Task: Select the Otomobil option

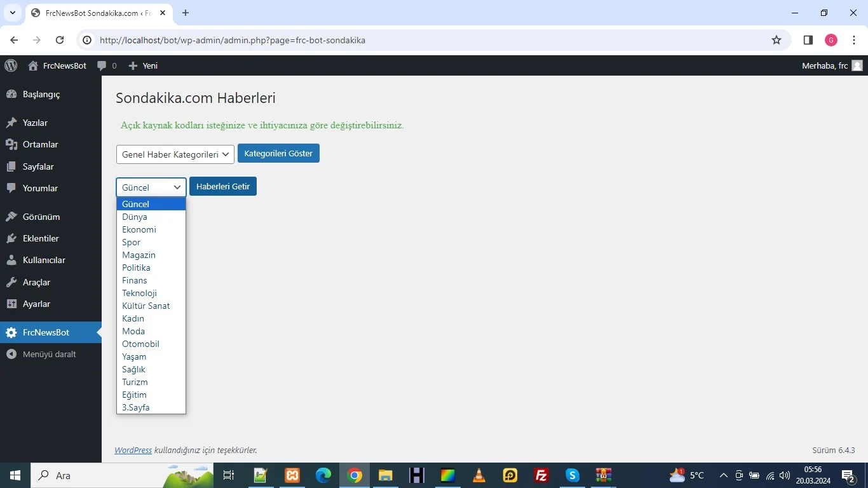Action: click(x=151, y=344)
